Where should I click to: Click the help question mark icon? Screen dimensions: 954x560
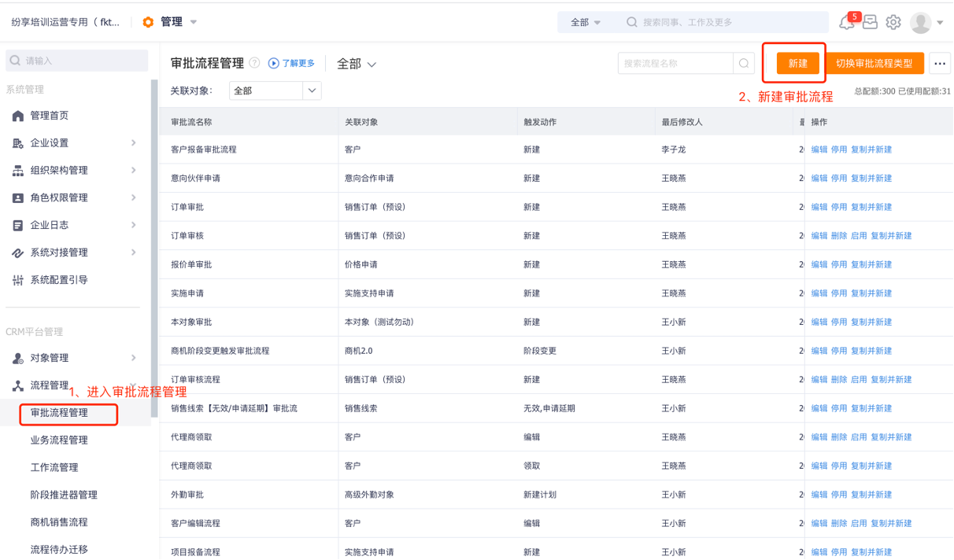[254, 64]
